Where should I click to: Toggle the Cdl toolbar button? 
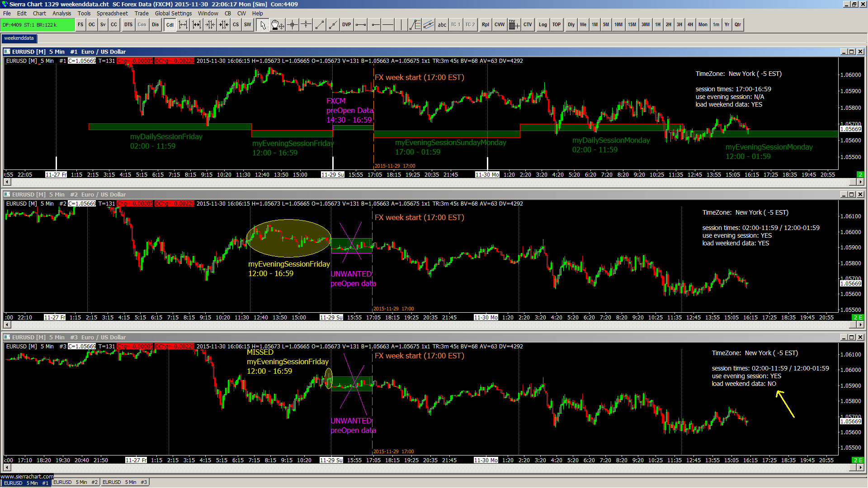tap(170, 25)
